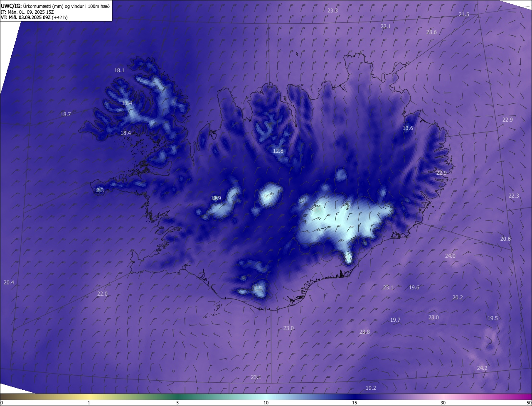Click the 23.8 value on the map
This screenshot has width=532, height=406.
(365, 332)
